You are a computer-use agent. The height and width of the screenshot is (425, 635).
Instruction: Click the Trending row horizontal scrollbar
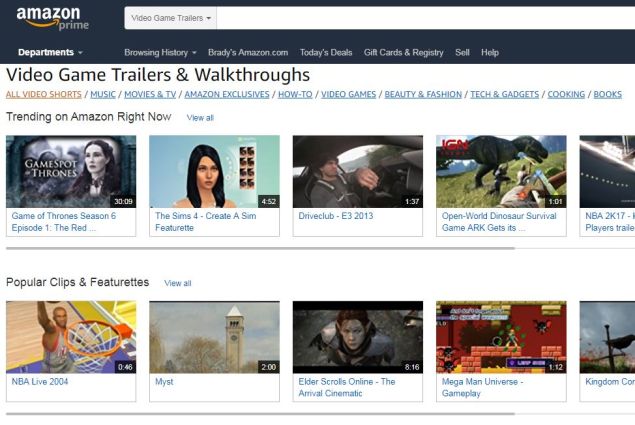pyautogui.click(x=260, y=248)
